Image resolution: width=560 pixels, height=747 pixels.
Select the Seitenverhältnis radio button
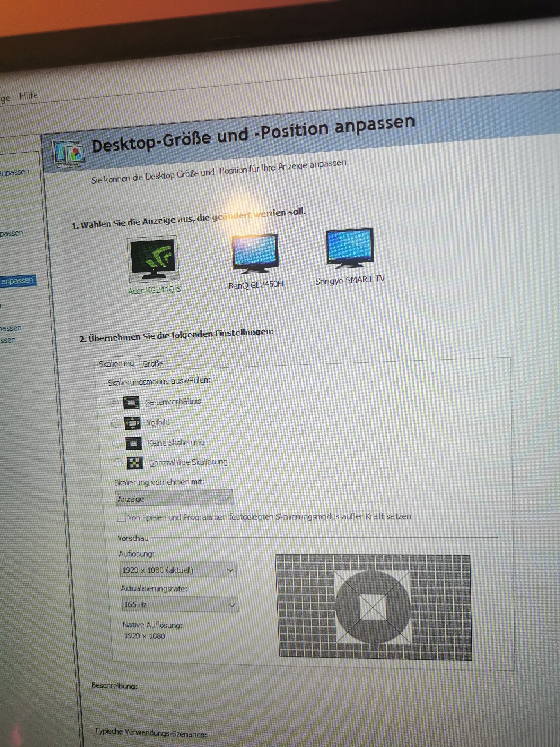coord(114,403)
